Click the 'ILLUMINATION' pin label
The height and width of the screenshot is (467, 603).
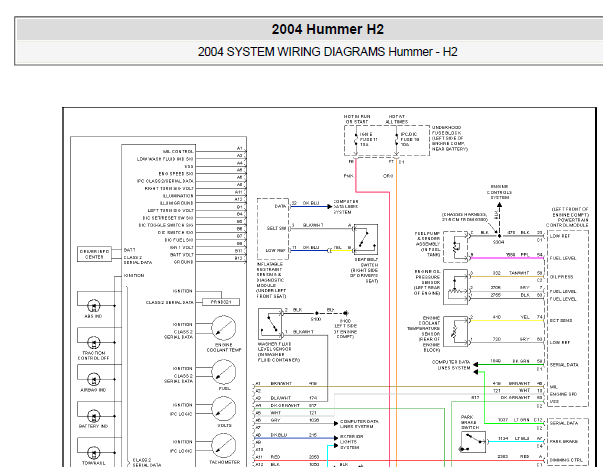178,196
